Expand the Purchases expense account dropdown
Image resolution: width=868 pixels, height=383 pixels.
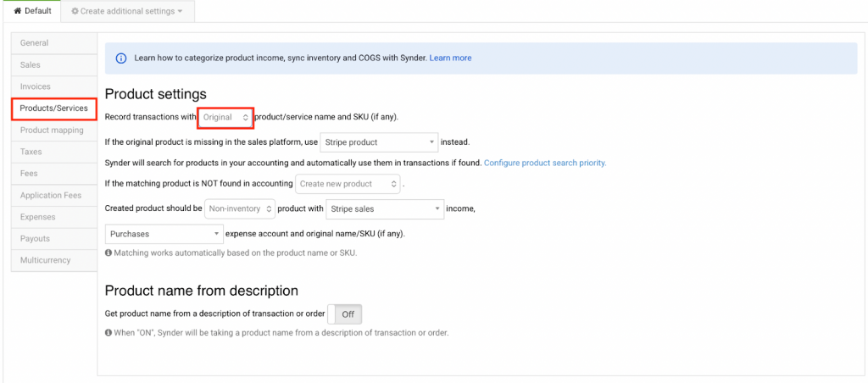164,233
